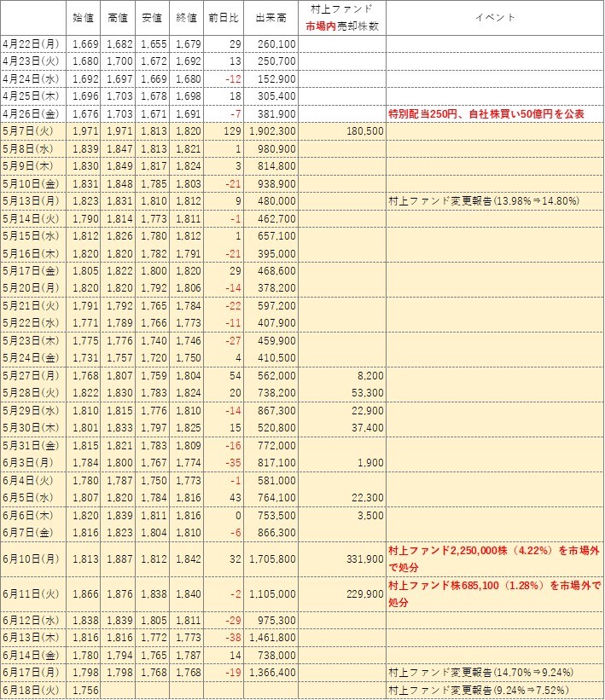Select the 出来高 column header
The image size is (605, 700).
click(271, 18)
